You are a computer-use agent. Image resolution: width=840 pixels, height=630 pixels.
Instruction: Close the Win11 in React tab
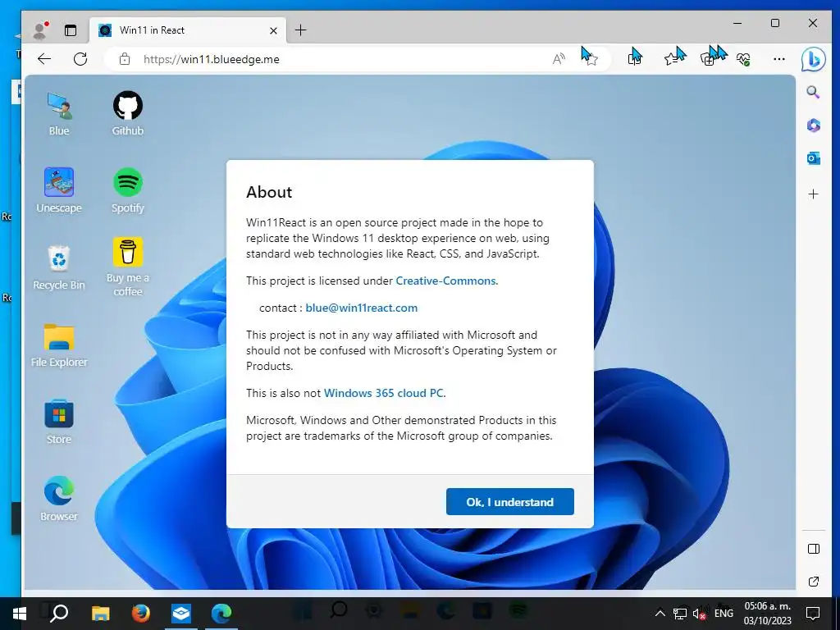(x=273, y=30)
